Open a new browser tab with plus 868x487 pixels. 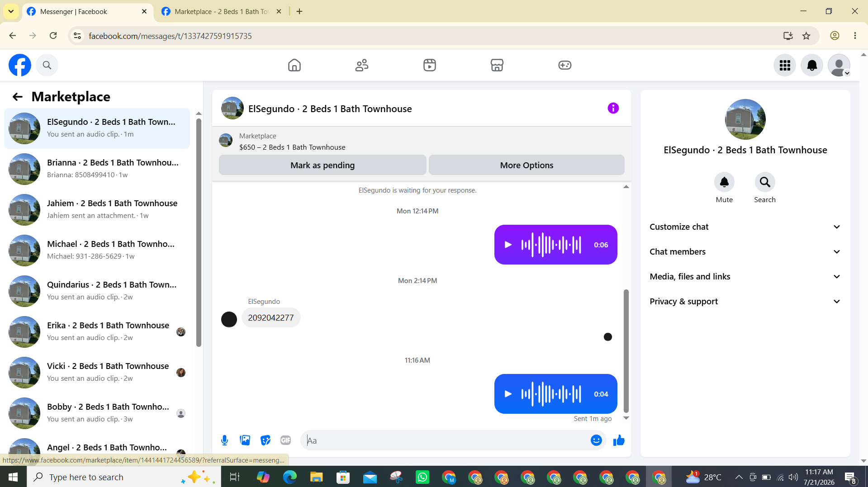click(x=299, y=11)
